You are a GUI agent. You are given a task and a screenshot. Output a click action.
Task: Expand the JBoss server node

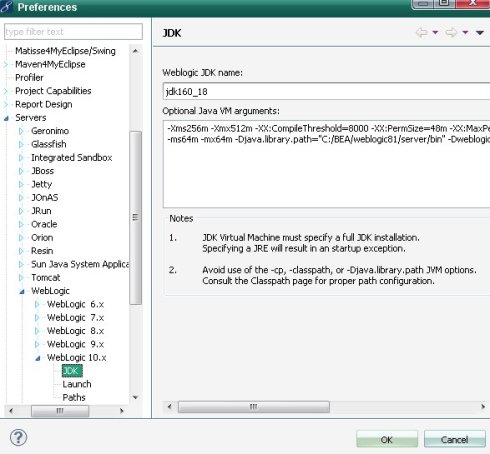click(21, 171)
